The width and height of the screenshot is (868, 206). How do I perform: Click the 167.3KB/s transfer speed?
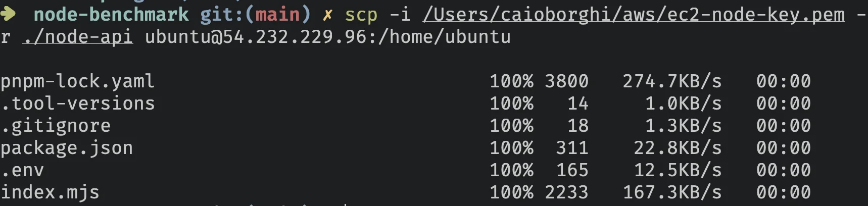(672, 192)
